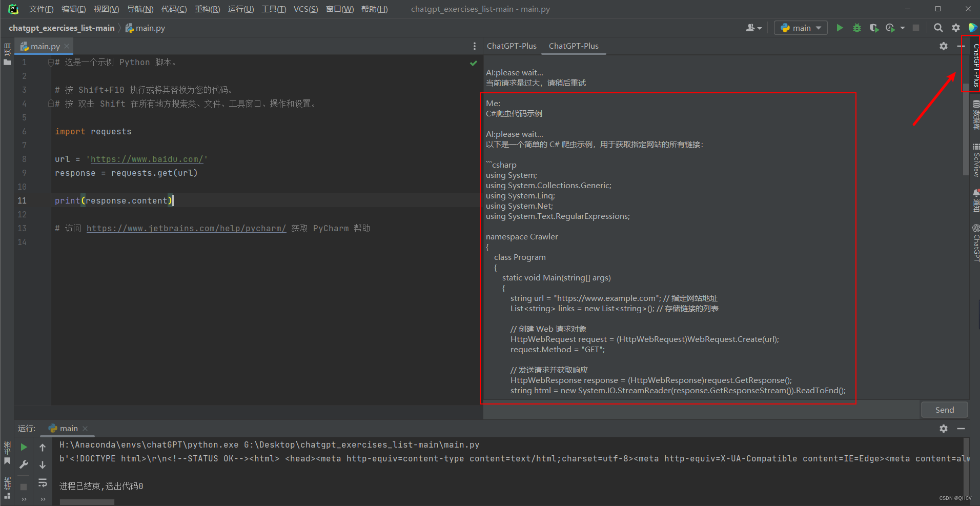Toggle ChatGPT-Plus side tool window tab
The image size is (980, 506).
click(975, 64)
